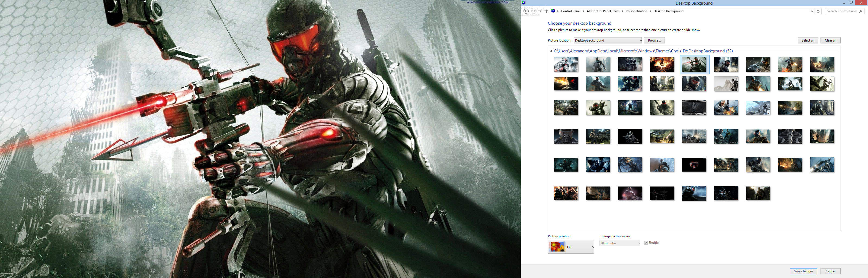The image size is (868, 278).
Task: Select pale mountain thumbnail in second row
Action: pyautogui.click(x=726, y=84)
